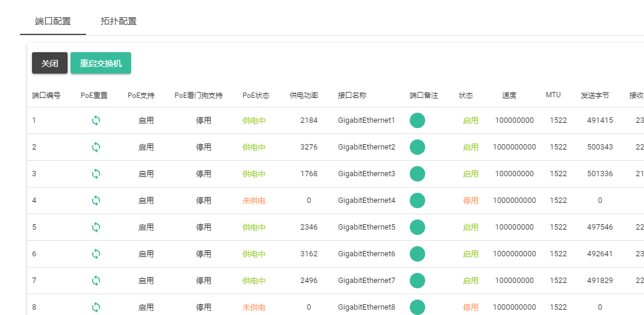Switch to 端口配置 tab
644x315 pixels.
(53, 21)
